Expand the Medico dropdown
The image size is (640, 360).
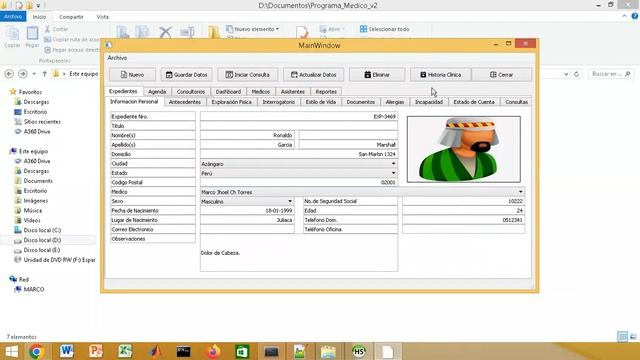tap(362, 192)
